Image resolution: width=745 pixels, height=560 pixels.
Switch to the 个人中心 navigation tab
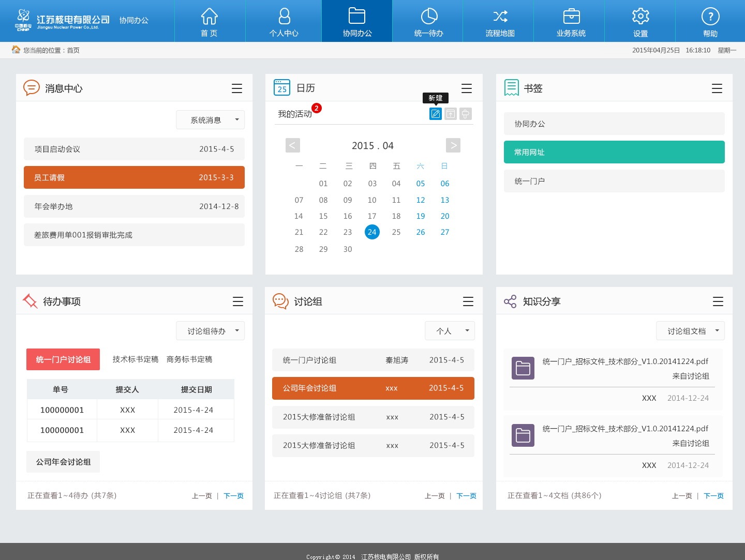click(x=284, y=21)
